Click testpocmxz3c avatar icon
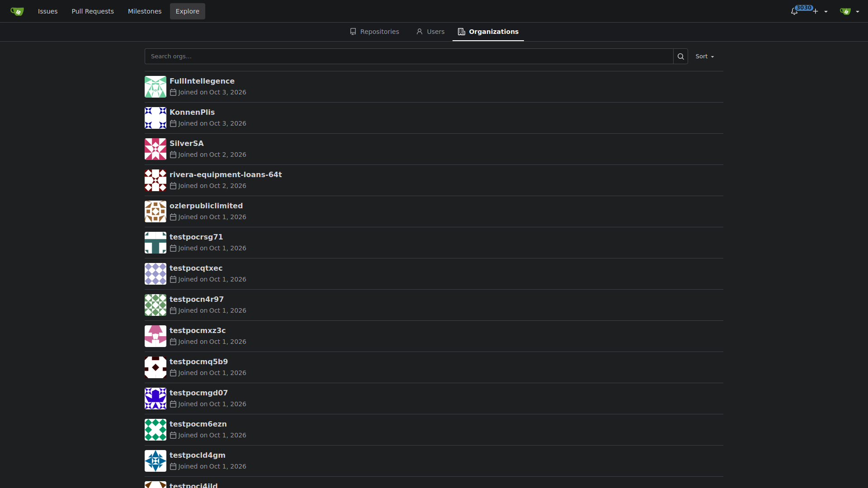 click(x=156, y=336)
